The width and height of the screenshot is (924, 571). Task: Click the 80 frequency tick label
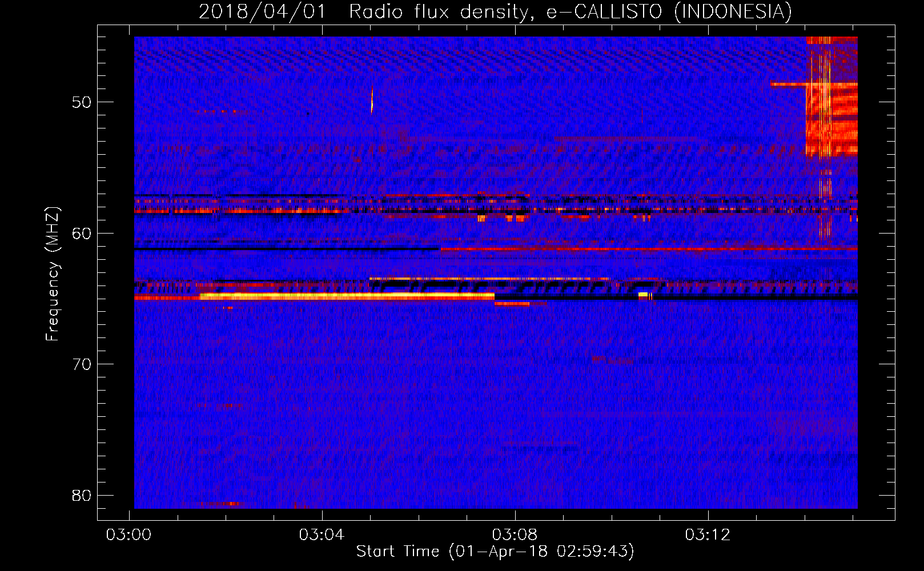[x=82, y=495]
